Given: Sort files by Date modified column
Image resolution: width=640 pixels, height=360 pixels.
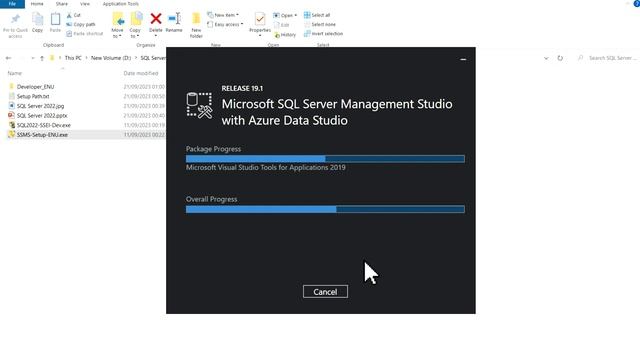Looking at the screenshot, I should 141,73.
